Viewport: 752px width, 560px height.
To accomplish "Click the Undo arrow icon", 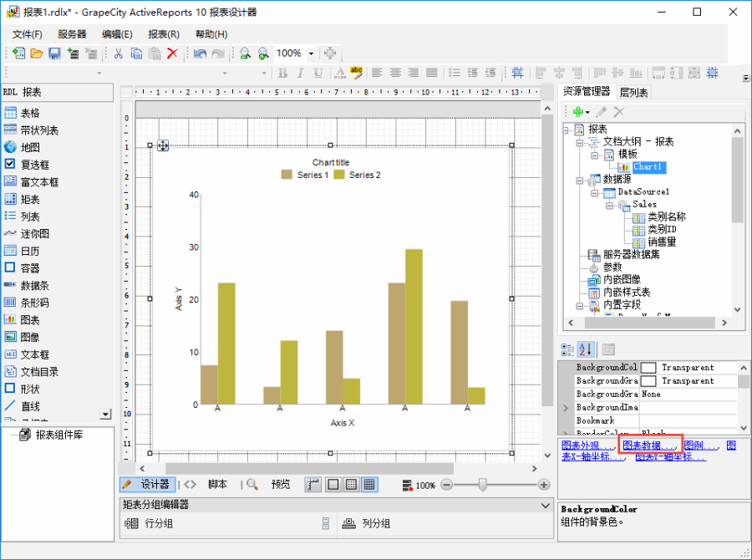I will [200, 53].
